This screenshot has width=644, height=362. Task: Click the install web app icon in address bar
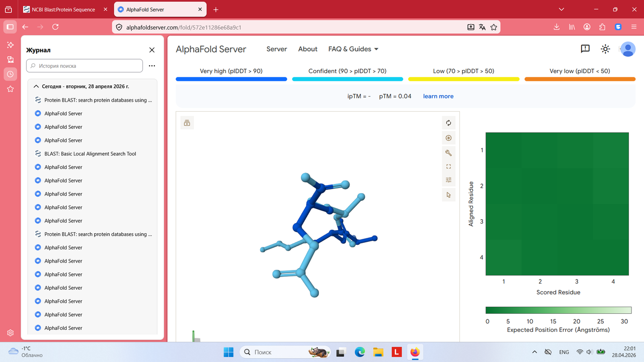(470, 27)
